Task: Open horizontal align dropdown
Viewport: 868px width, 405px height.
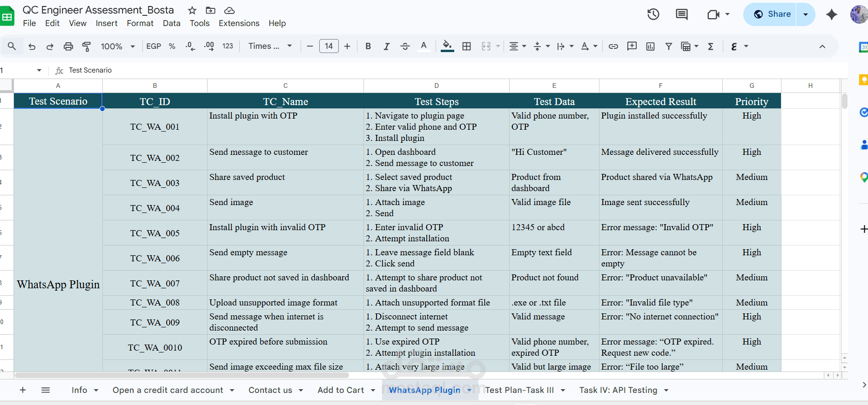Action: coord(517,46)
